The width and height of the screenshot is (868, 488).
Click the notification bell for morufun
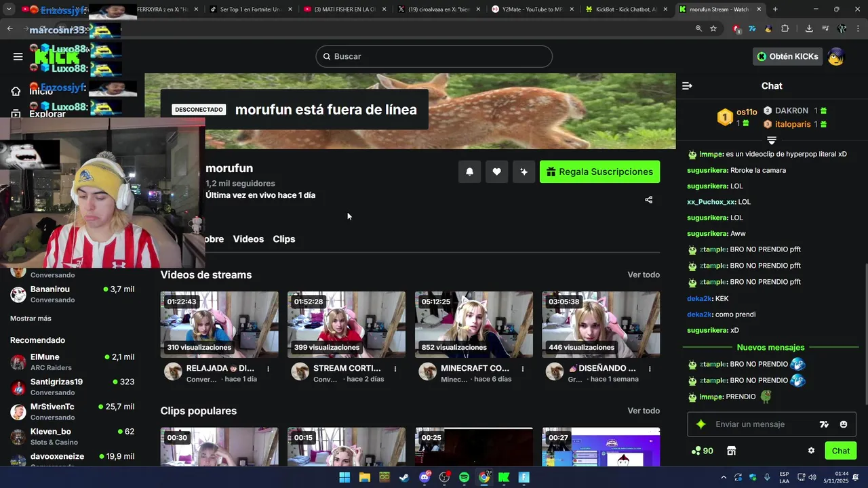(x=469, y=171)
